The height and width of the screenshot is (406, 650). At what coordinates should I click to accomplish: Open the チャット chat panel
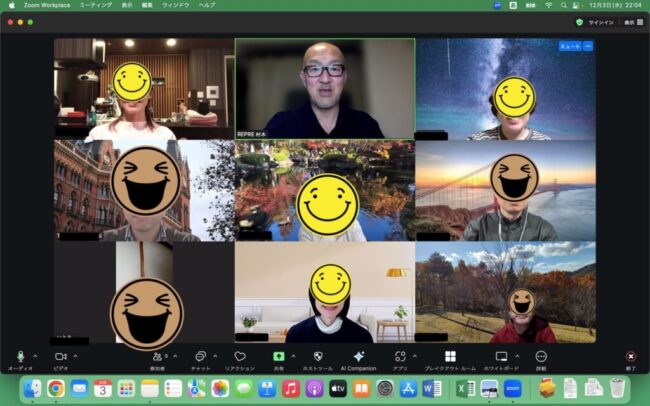click(200, 357)
